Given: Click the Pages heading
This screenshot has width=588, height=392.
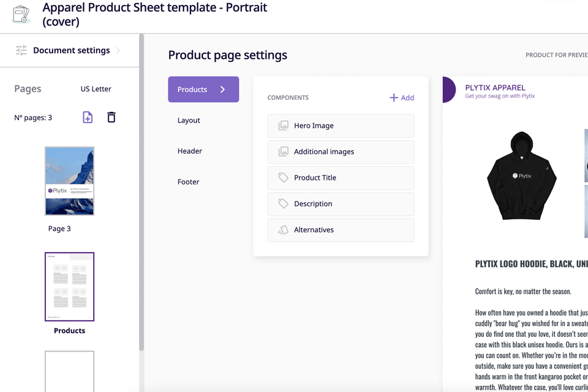Looking at the screenshot, I should point(28,89).
